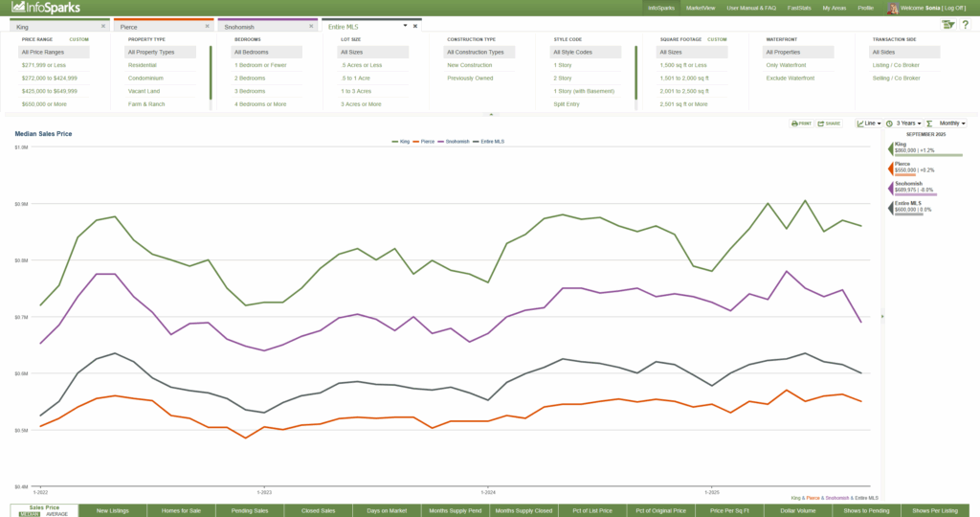Click Sonia's profile avatar
980x517 pixels.
892,8
